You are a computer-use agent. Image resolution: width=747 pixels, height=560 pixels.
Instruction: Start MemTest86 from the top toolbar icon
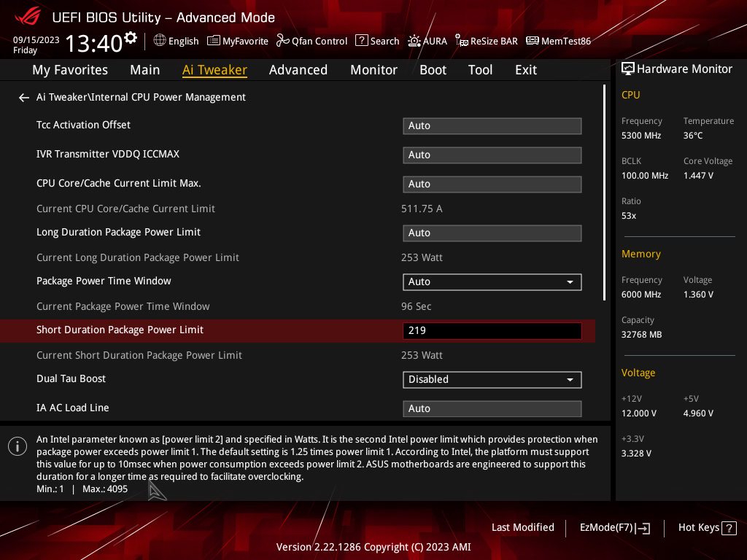coord(532,41)
